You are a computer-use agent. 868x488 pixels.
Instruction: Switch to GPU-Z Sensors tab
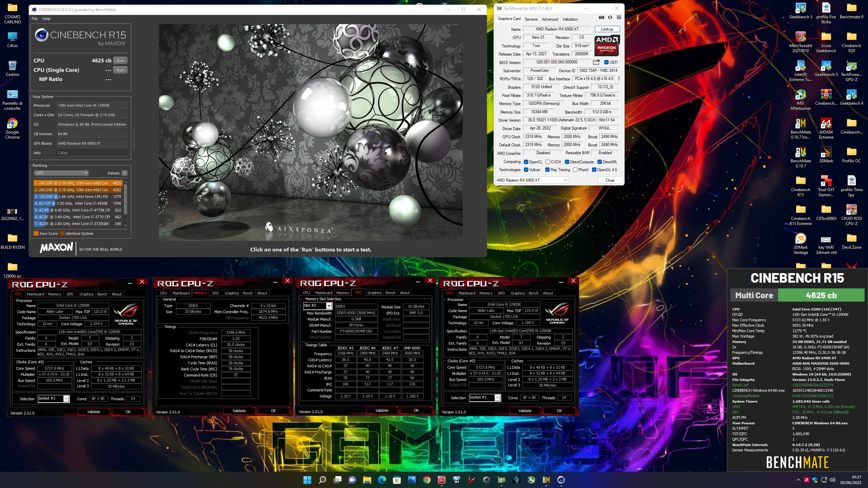coord(531,19)
